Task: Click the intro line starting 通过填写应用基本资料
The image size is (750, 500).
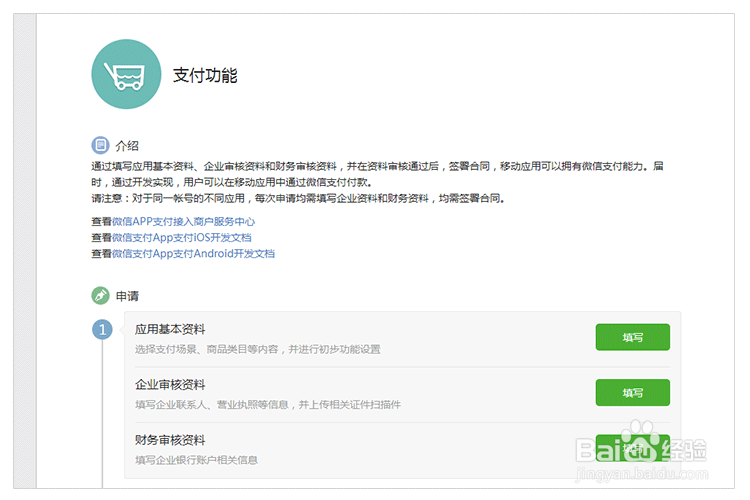Action: [377, 166]
